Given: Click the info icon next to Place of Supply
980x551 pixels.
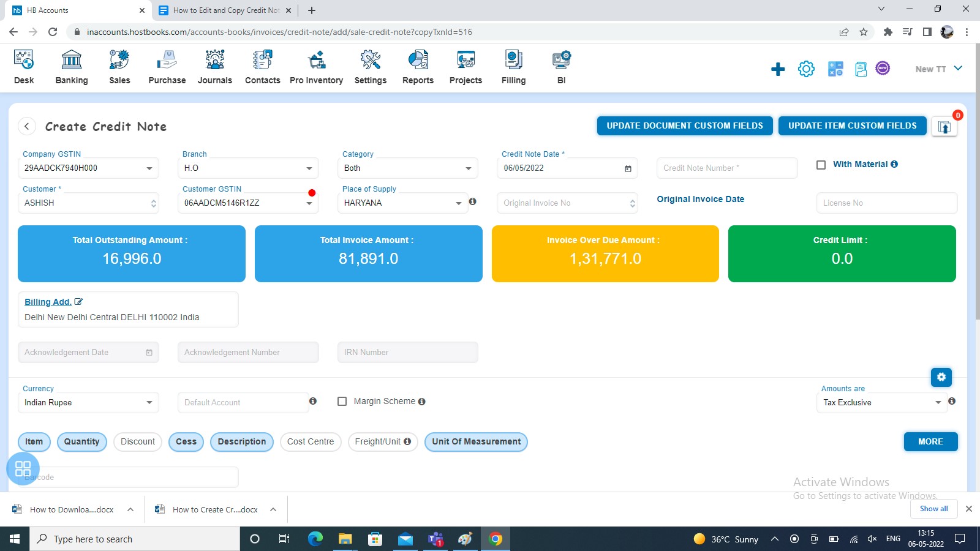Looking at the screenshot, I should pyautogui.click(x=473, y=201).
